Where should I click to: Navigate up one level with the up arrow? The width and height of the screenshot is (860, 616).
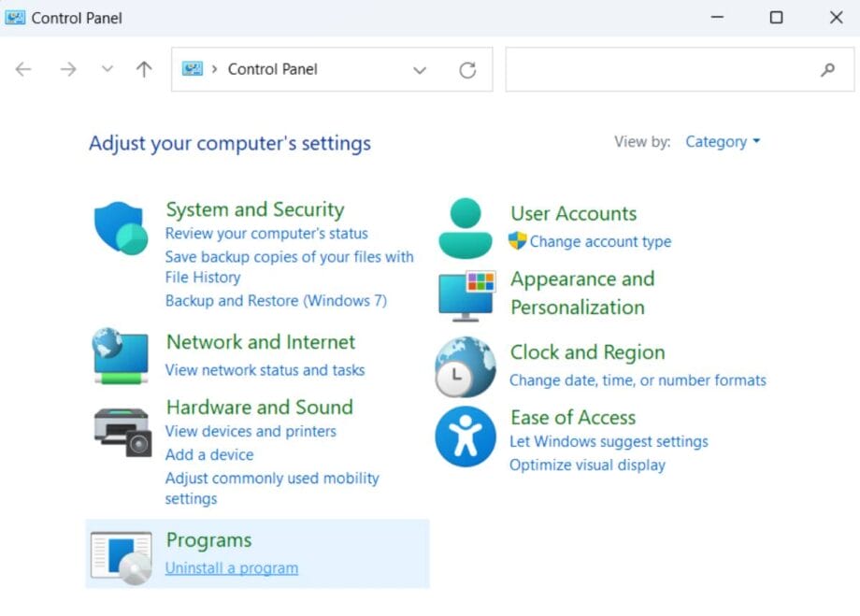pyautogui.click(x=143, y=67)
